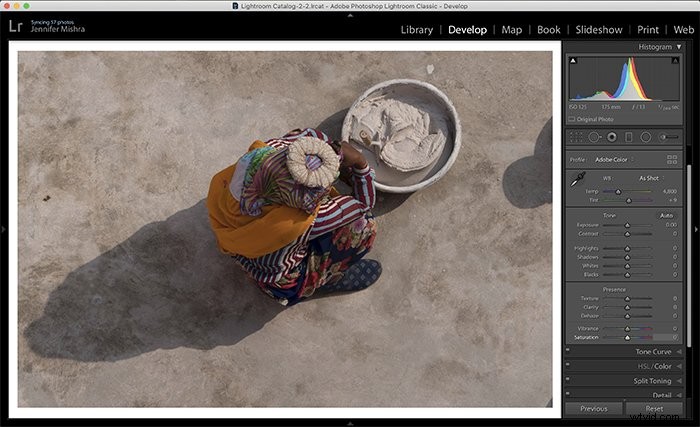This screenshot has width=700, height=427.
Task: Select the Red Eye Correction tool
Action: tap(612, 137)
